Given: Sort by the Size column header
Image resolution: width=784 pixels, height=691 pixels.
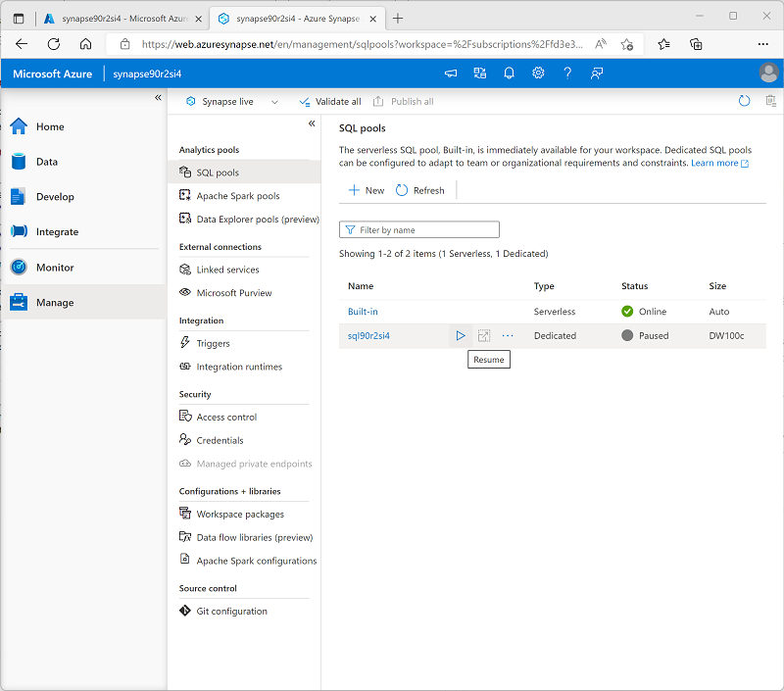Looking at the screenshot, I should [717, 286].
